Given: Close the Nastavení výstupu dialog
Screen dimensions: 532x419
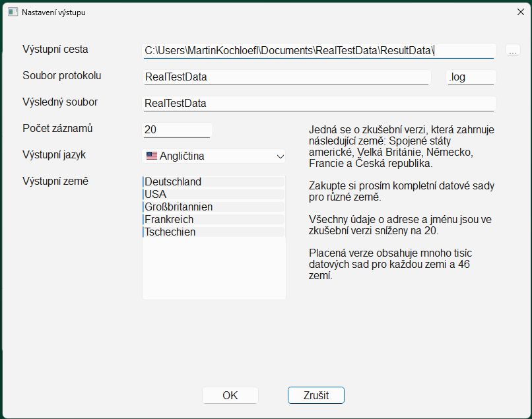Looking at the screenshot, I should 521,13.
